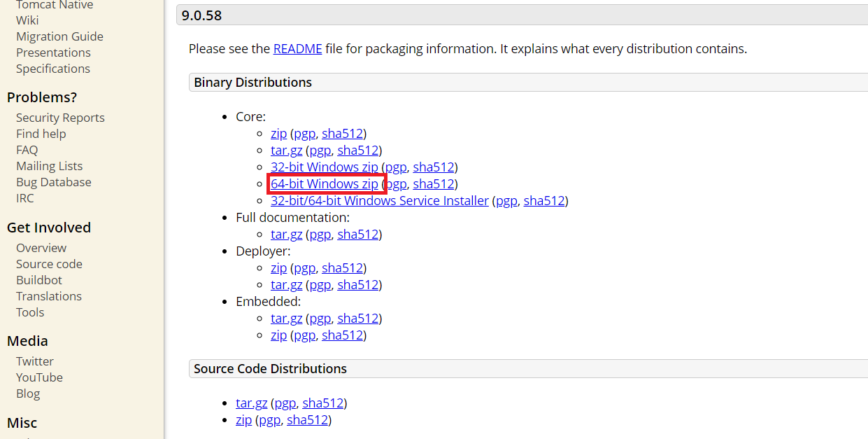This screenshot has width=868, height=439.
Task: Open sha512 checksum for Core zip
Action: [342, 134]
